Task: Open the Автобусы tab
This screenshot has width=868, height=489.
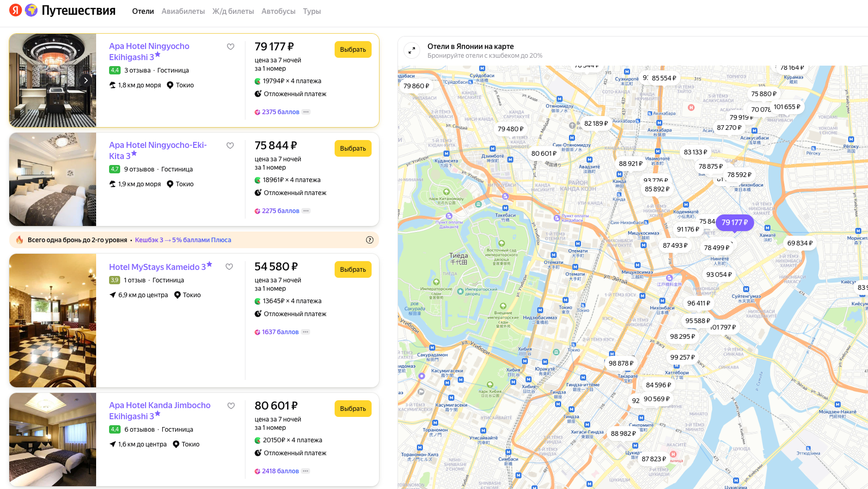Action: click(278, 11)
